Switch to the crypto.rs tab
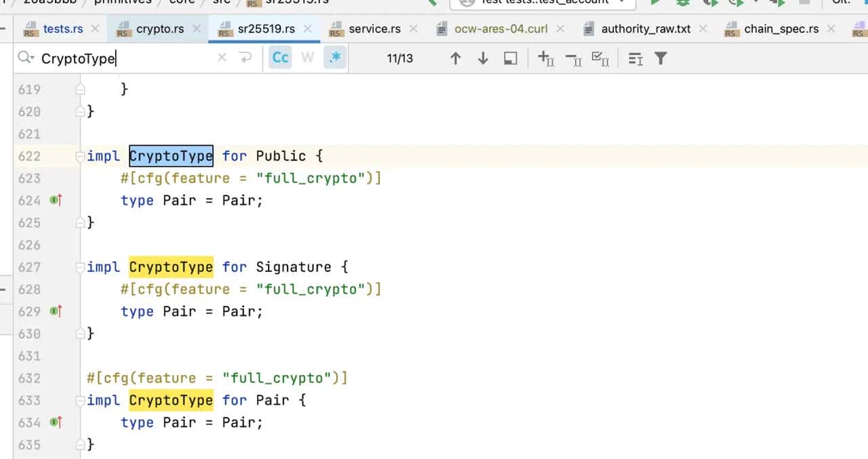Image resolution: width=868 pixels, height=459 pixels. coord(159,28)
